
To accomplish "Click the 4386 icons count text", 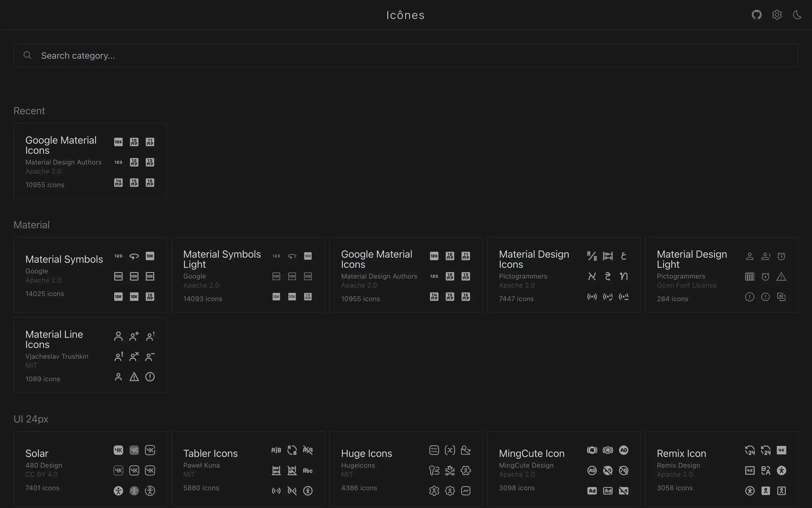I will (359, 488).
